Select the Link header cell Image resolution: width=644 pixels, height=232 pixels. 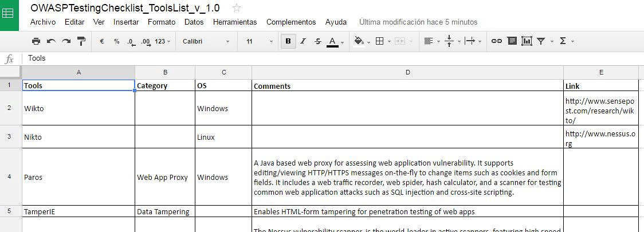point(601,85)
